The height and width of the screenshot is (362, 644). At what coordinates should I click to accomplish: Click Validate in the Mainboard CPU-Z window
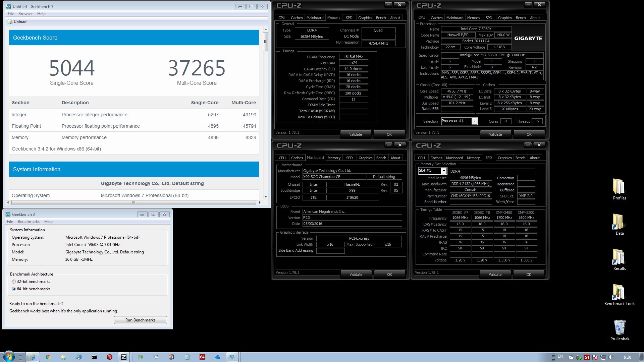pyautogui.click(x=356, y=275)
